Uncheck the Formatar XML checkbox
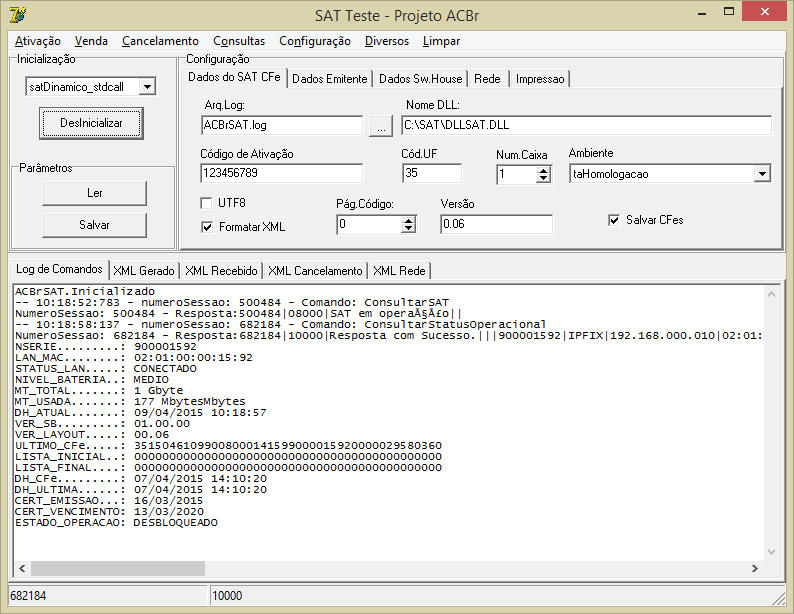Viewport: 794px width, 614px height. tap(207, 227)
